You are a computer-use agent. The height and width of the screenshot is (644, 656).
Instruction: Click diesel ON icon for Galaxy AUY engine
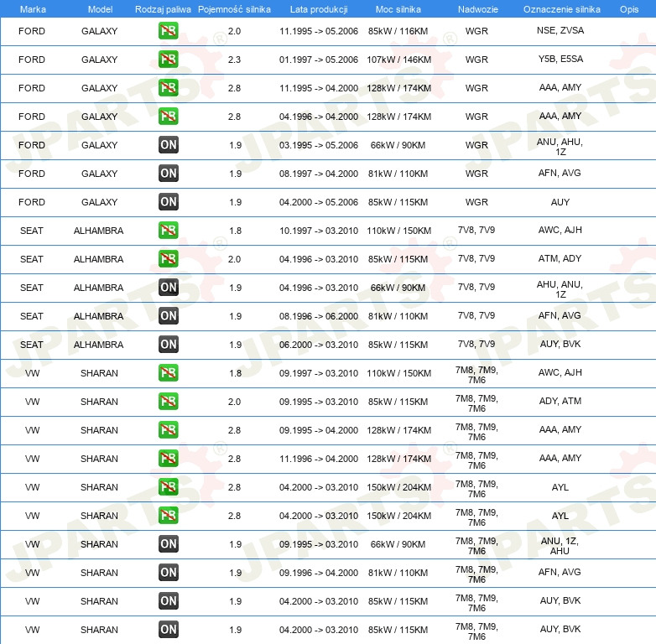click(x=168, y=201)
